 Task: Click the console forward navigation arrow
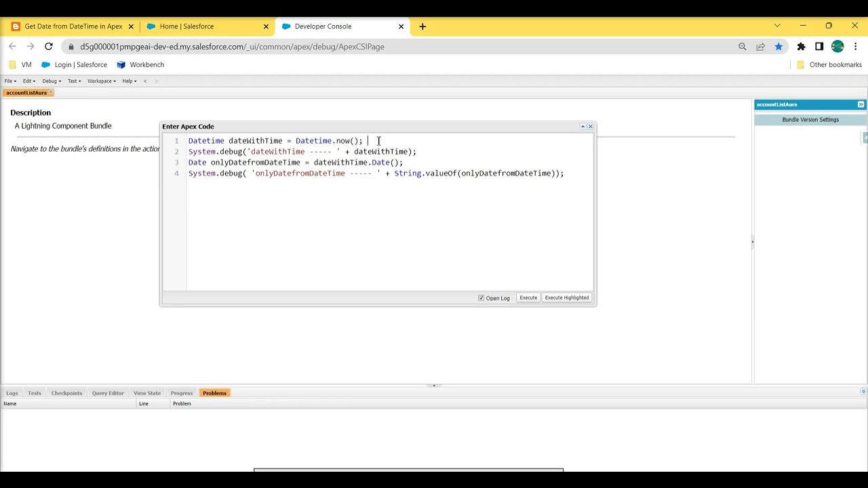click(156, 81)
